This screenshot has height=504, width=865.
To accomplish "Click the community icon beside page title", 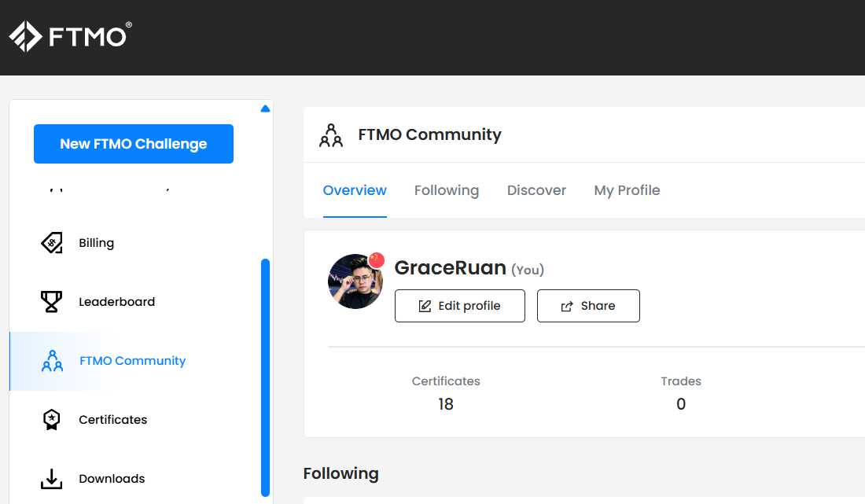I will click(x=331, y=135).
